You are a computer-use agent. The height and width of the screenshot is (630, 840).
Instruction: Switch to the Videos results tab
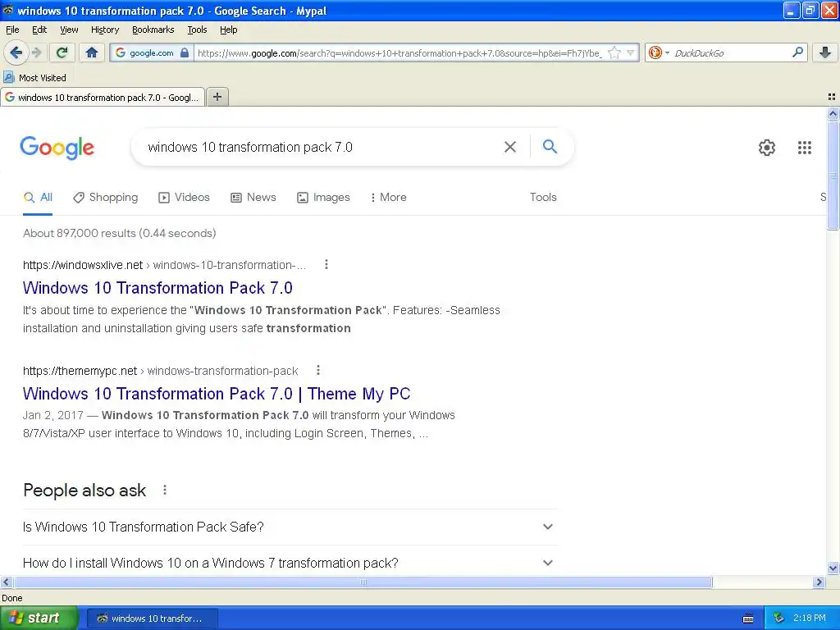(x=184, y=197)
